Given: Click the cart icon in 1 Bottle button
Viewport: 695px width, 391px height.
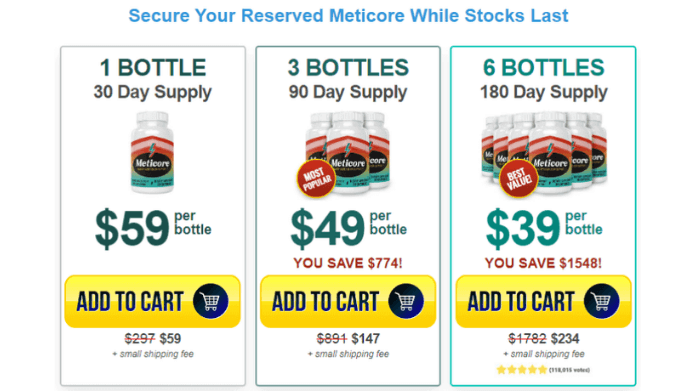Looking at the screenshot, I should point(211,301).
